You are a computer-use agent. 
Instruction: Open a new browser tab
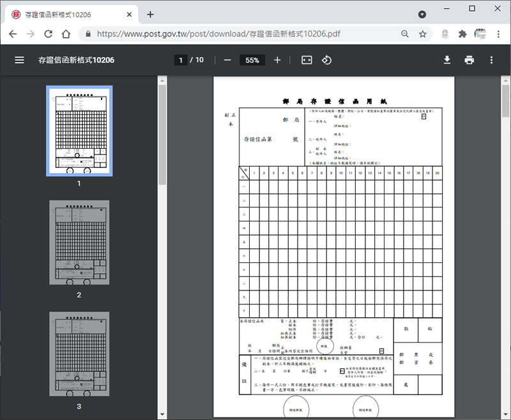tap(150, 14)
